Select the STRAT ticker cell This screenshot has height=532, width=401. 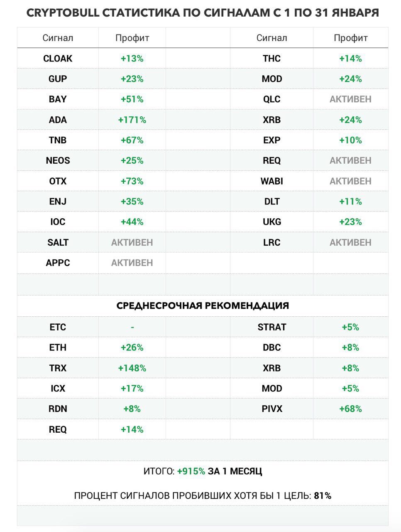tap(272, 327)
